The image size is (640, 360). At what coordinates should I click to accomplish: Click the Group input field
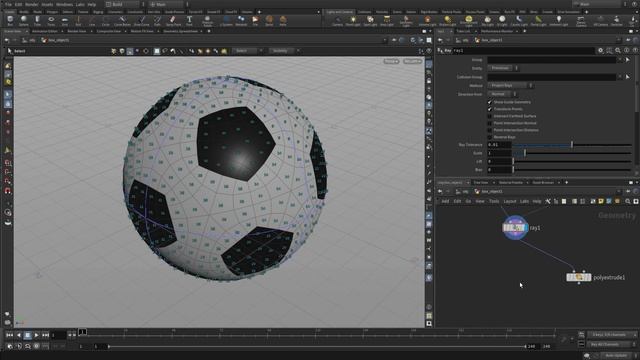click(x=551, y=60)
